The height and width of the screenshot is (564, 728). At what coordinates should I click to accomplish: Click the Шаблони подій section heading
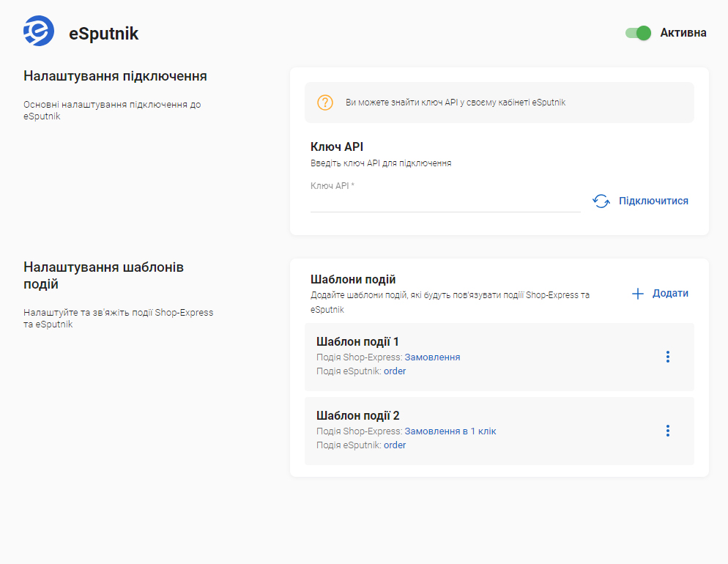(353, 280)
